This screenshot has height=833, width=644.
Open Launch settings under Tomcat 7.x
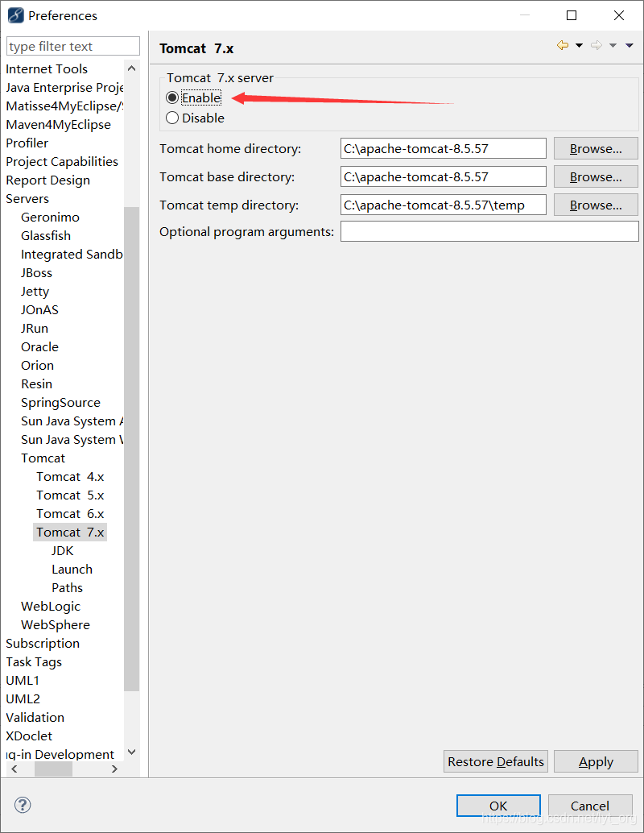72,570
